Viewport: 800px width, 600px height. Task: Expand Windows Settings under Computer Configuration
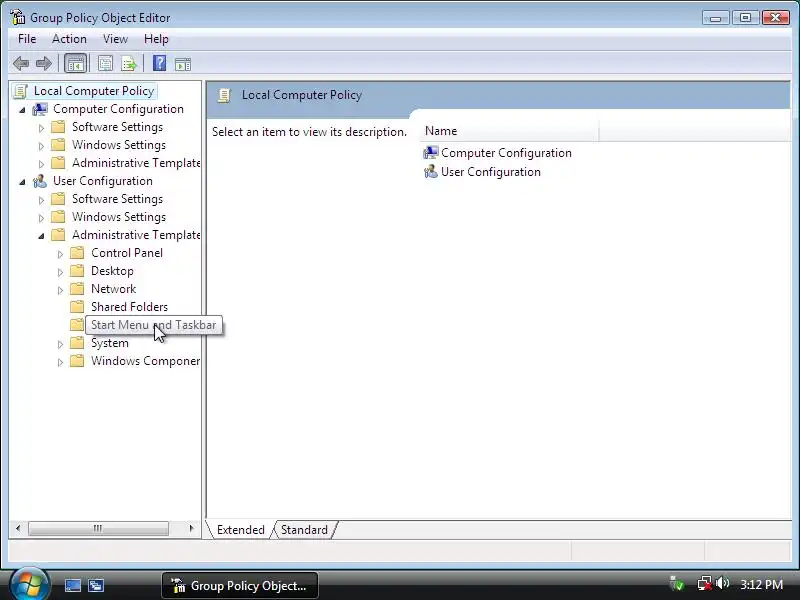coord(41,146)
